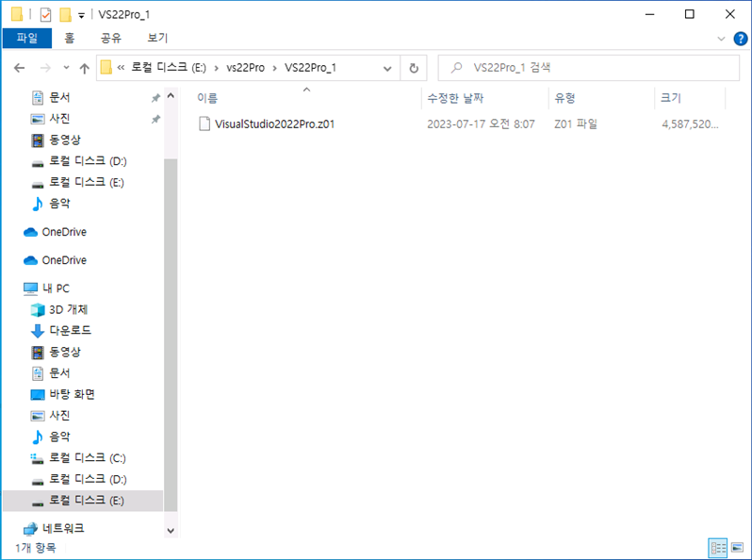Go up one folder level arrow
This screenshot has width=752, height=560.
(85, 68)
